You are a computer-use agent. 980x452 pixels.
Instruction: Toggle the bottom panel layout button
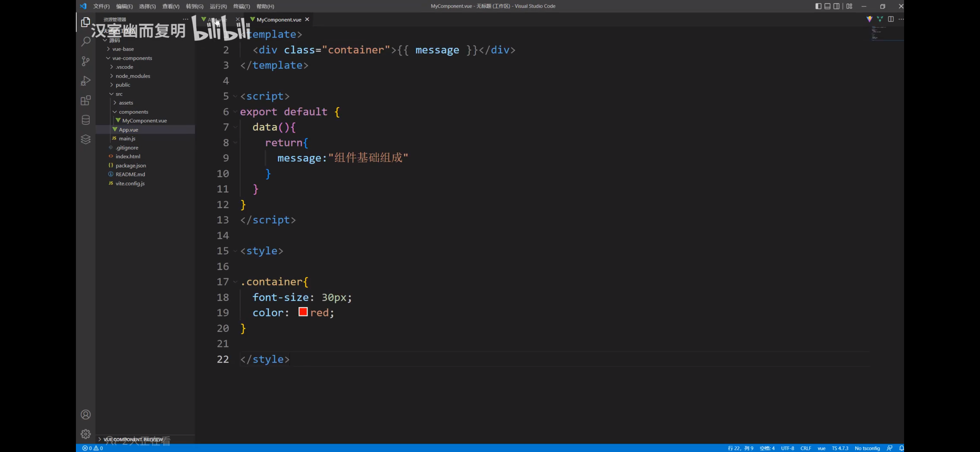coord(827,6)
